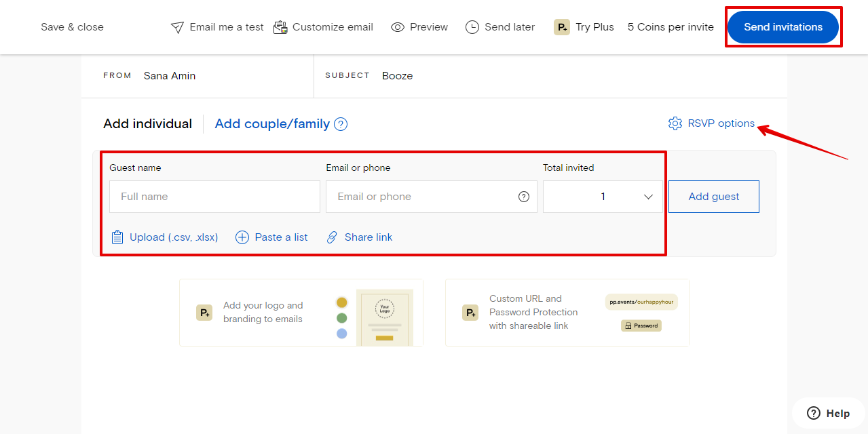Click the plus circle icon for Paste a list
The image size is (868, 434).
[x=242, y=237]
